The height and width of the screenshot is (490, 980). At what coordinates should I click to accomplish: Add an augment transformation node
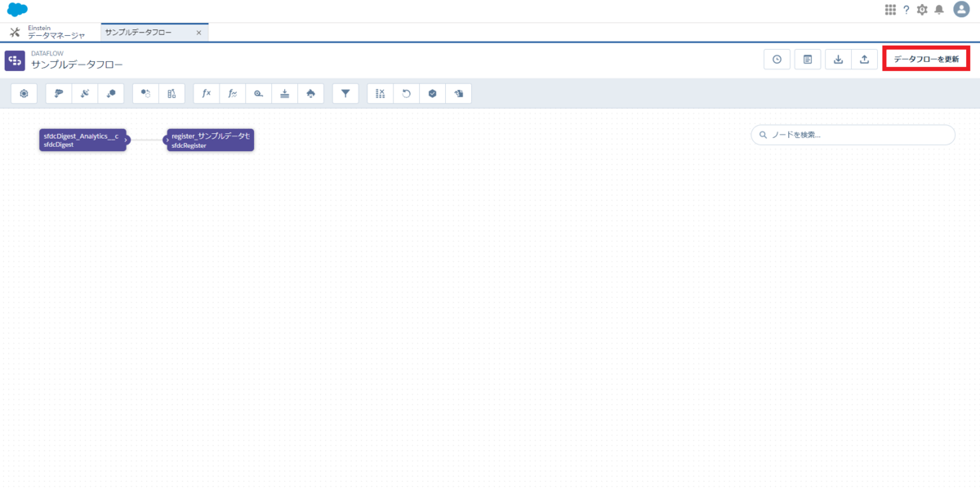171,94
